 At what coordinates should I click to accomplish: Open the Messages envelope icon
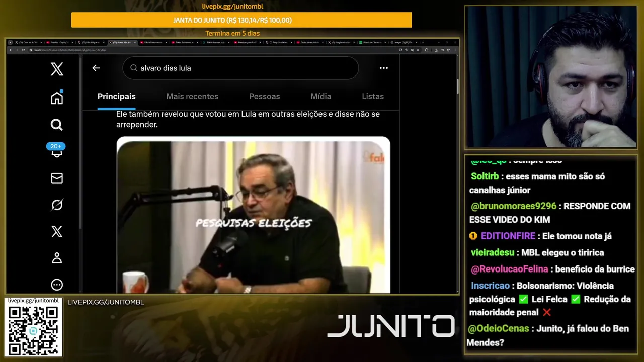[x=57, y=178]
